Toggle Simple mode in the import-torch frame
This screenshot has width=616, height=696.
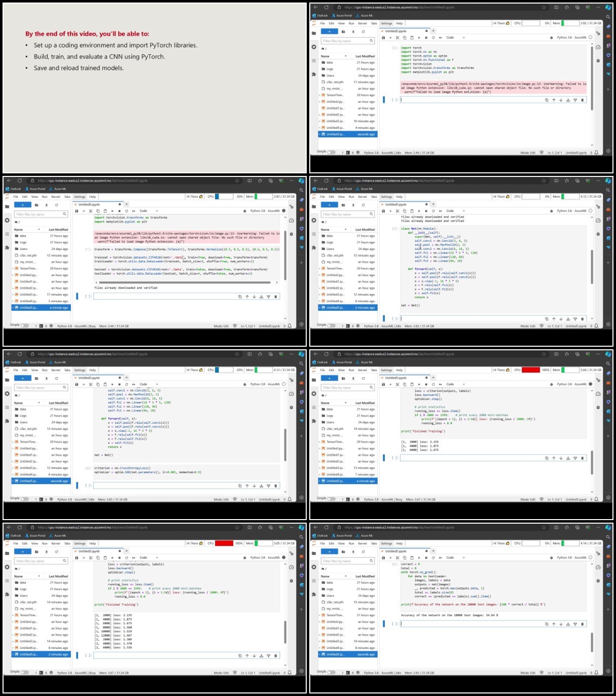332,152
